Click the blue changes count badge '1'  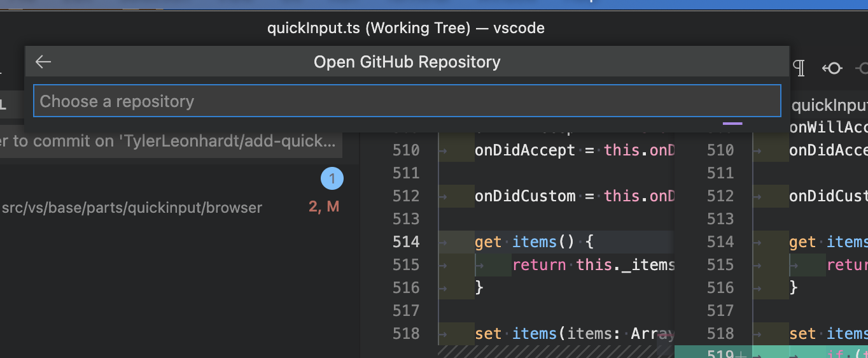[332, 179]
